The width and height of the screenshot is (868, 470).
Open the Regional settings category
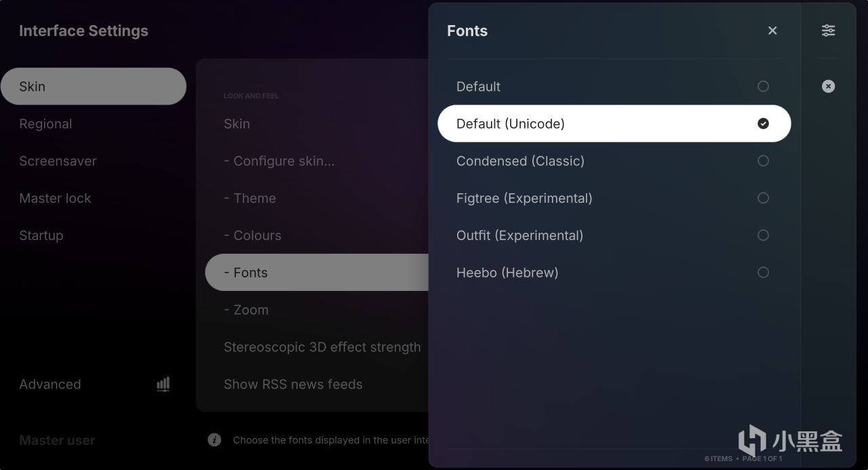(94, 123)
